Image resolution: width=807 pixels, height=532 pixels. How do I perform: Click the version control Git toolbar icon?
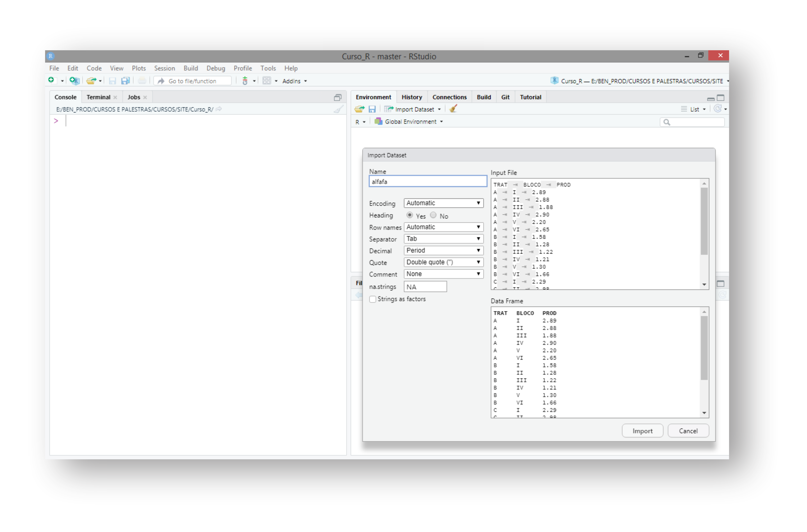click(x=245, y=81)
